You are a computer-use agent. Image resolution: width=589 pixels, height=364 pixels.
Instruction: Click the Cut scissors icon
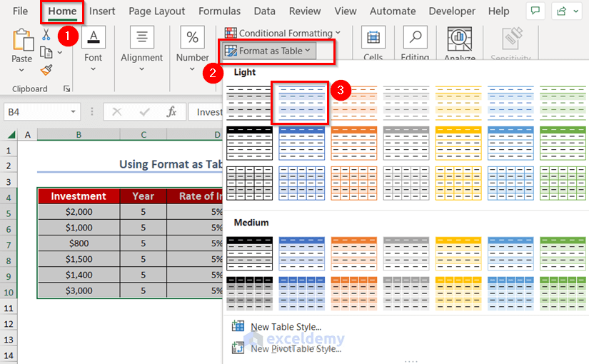click(x=46, y=34)
